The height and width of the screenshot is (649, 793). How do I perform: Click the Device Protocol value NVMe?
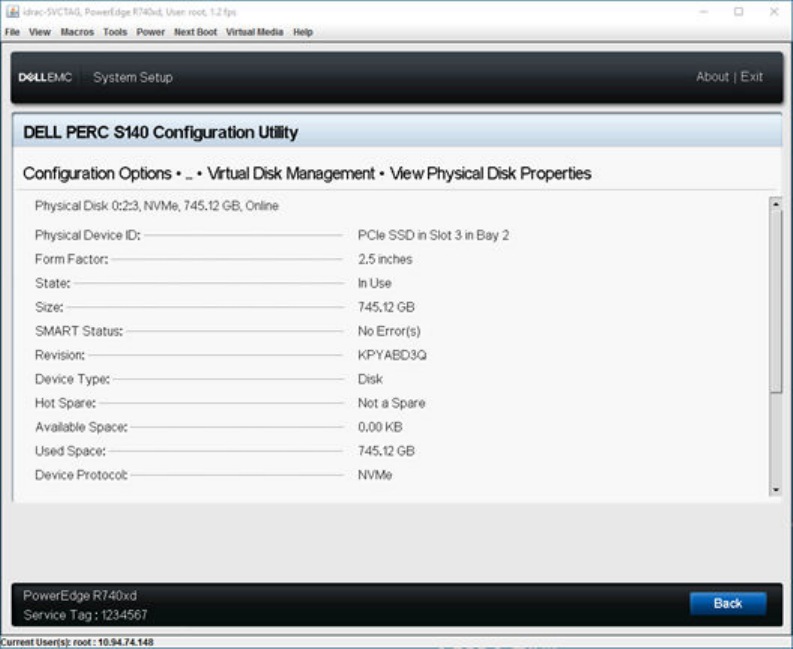coord(375,475)
